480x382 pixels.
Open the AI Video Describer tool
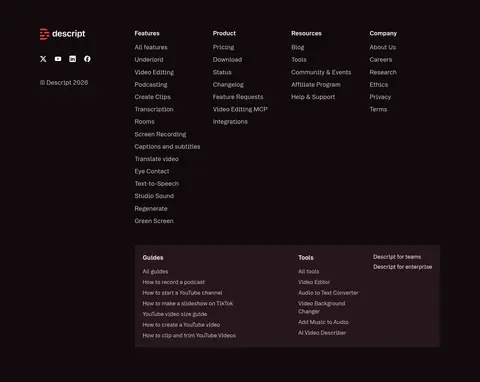pos(322,333)
